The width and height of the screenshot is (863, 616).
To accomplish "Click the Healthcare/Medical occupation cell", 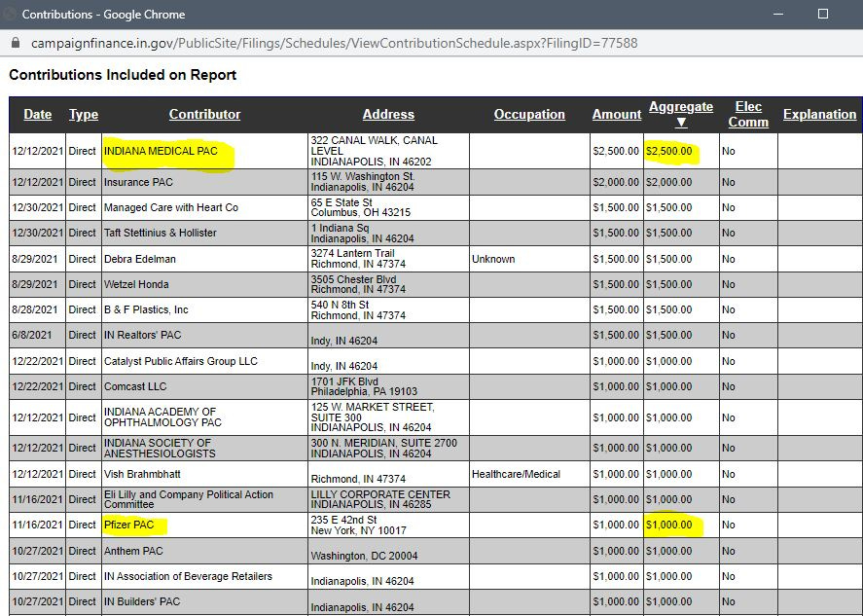I will click(529, 474).
